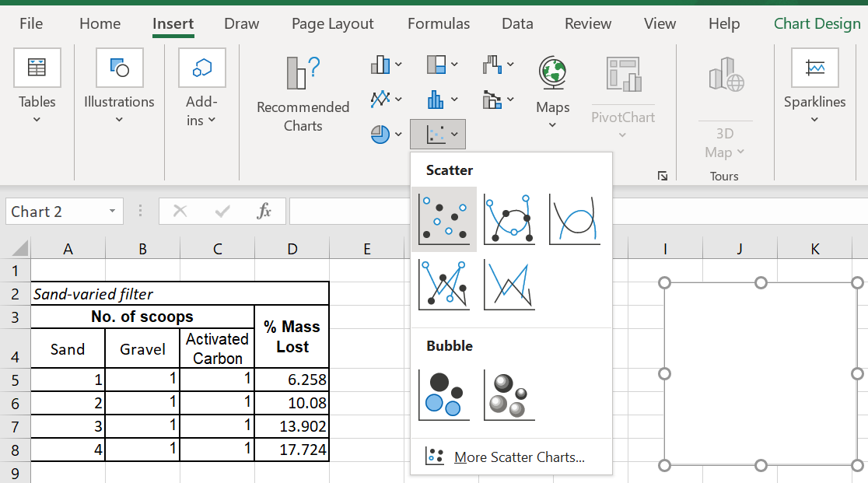The height and width of the screenshot is (483, 868).
Task: Open the File tab
Action: (31, 24)
